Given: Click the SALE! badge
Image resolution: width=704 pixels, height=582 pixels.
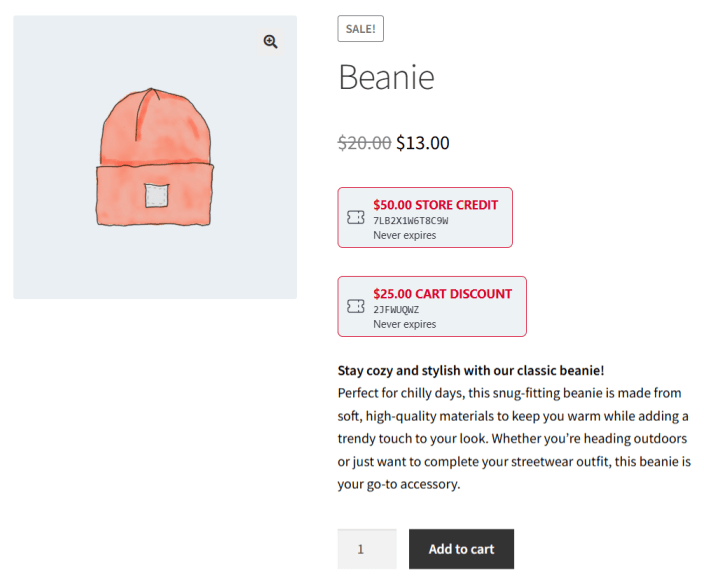Looking at the screenshot, I should click(x=360, y=29).
